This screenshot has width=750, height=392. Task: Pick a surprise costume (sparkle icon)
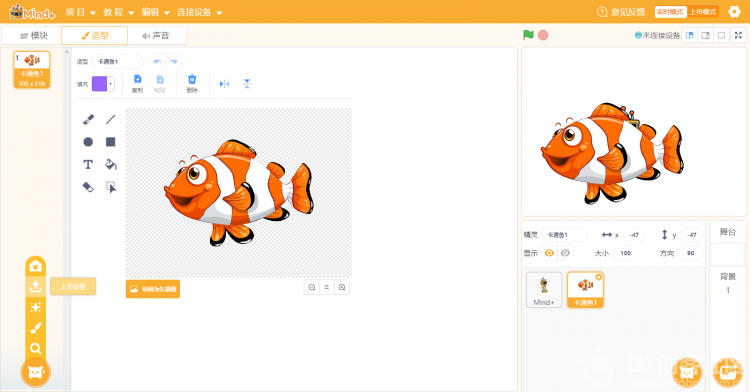pyautogui.click(x=35, y=307)
